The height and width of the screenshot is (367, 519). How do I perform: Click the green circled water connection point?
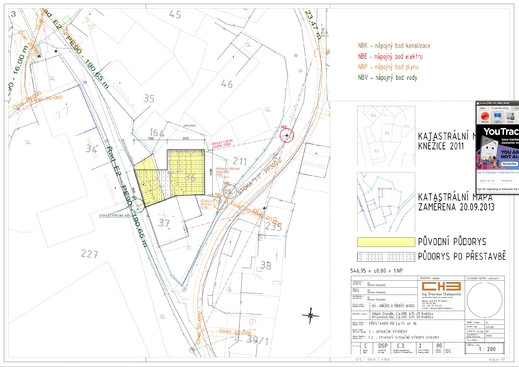coord(138,206)
